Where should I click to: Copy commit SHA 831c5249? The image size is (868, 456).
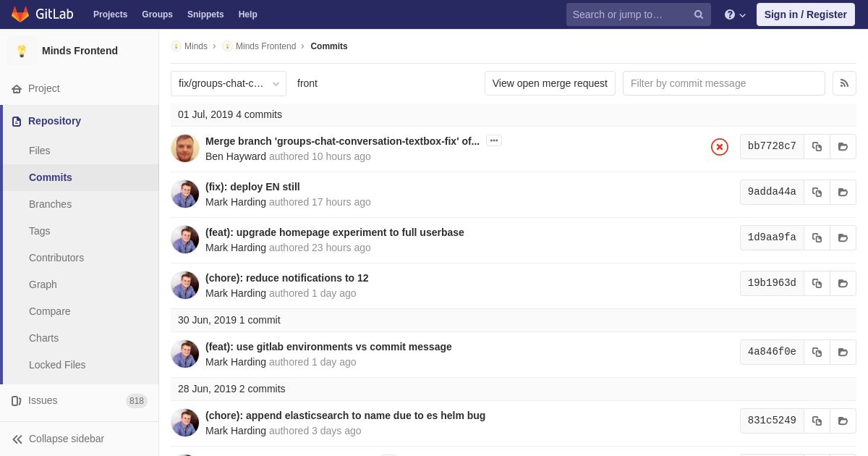(x=817, y=421)
